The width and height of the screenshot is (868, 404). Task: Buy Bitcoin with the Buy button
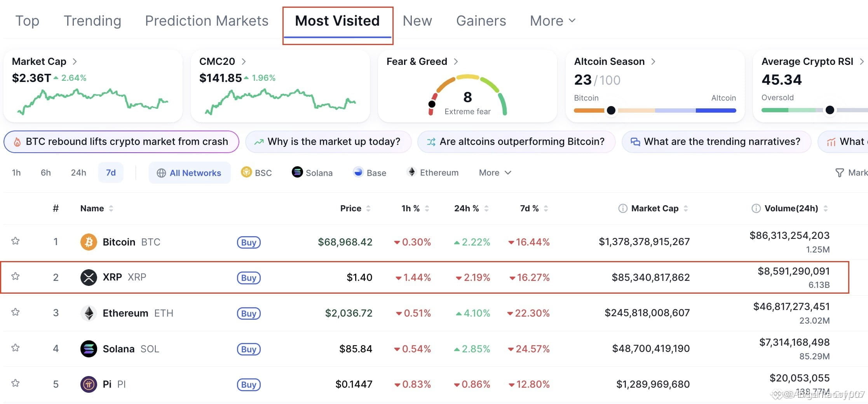pyautogui.click(x=249, y=242)
